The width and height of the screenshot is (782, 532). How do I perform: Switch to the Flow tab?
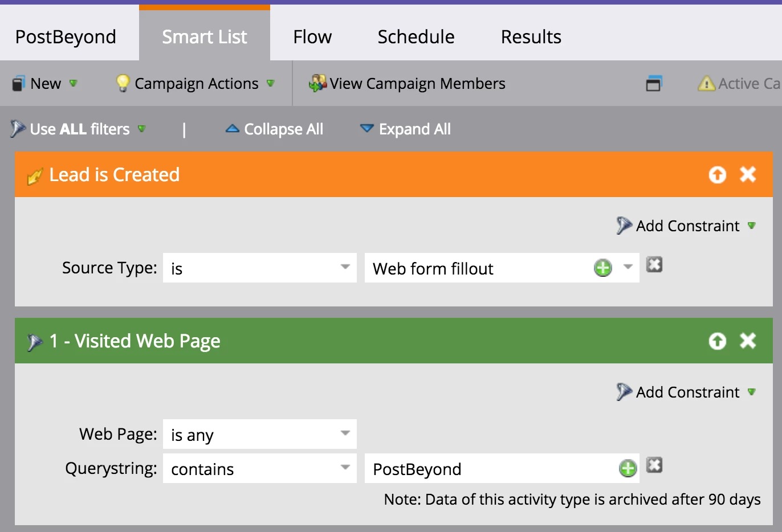pyautogui.click(x=312, y=37)
